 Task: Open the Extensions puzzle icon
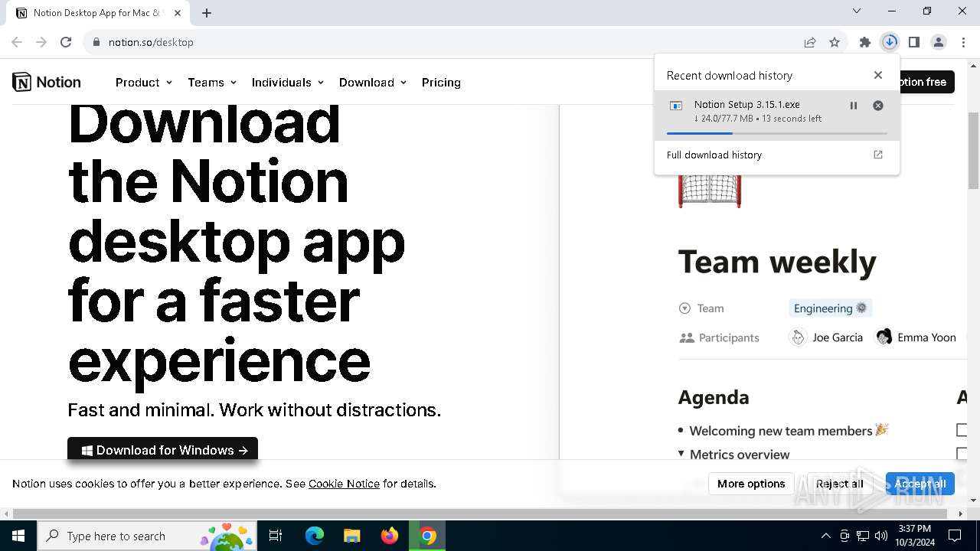(x=865, y=42)
